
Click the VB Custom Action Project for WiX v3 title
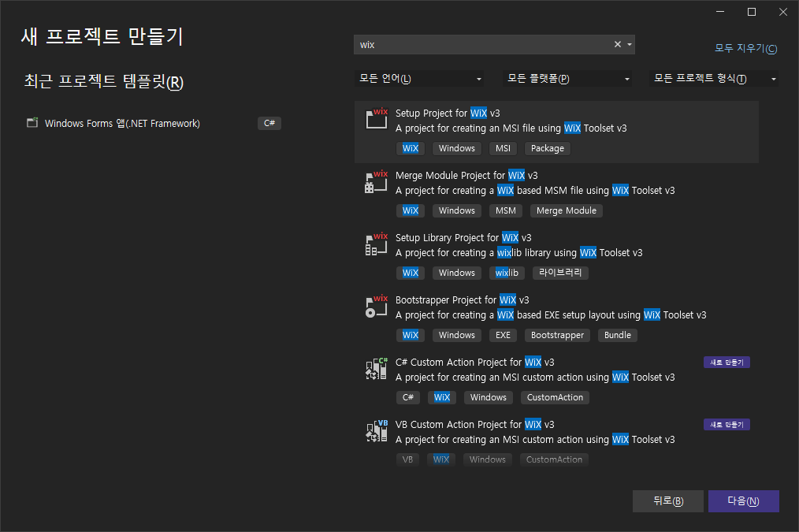[x=474, y=425]
